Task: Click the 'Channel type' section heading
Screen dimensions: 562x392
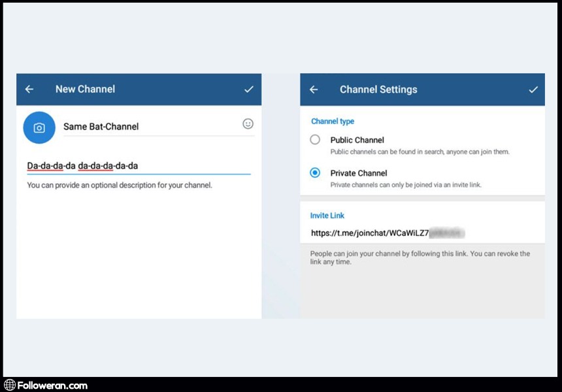Action: point(333,122)
